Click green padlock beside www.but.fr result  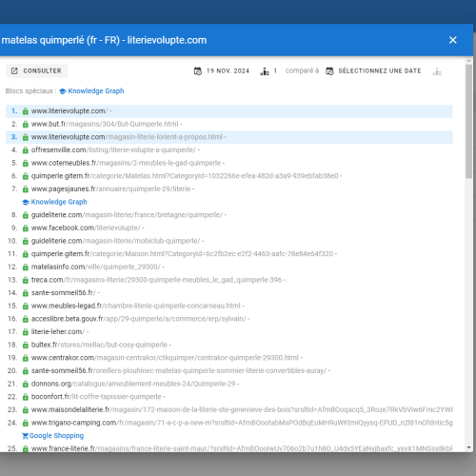click(26, 124)
